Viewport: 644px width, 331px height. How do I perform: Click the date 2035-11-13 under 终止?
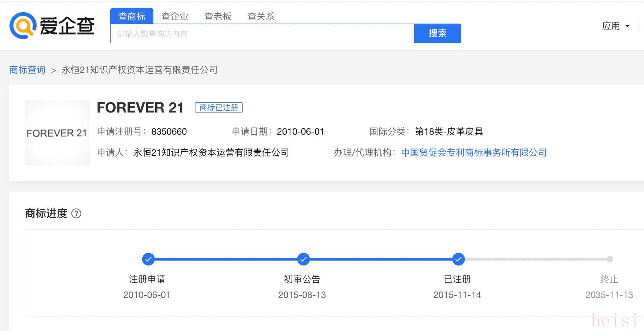pos(609,295)
